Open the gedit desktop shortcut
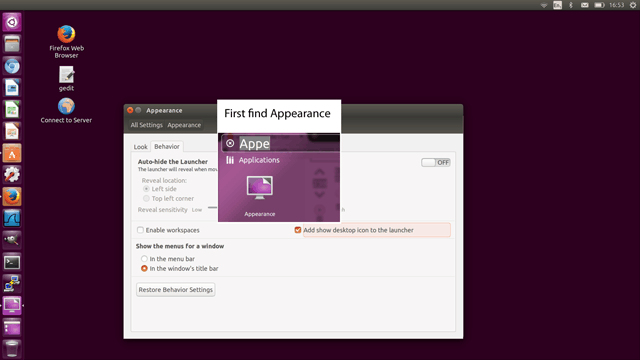 pos(66,79)
